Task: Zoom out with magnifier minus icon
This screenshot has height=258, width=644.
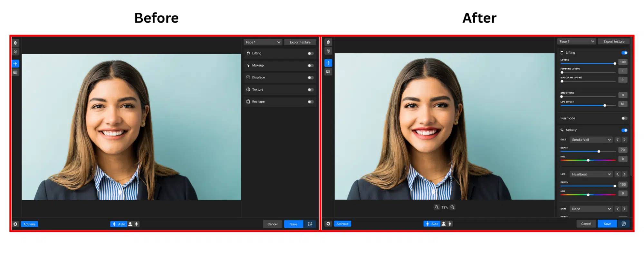Action: point(437,207)
